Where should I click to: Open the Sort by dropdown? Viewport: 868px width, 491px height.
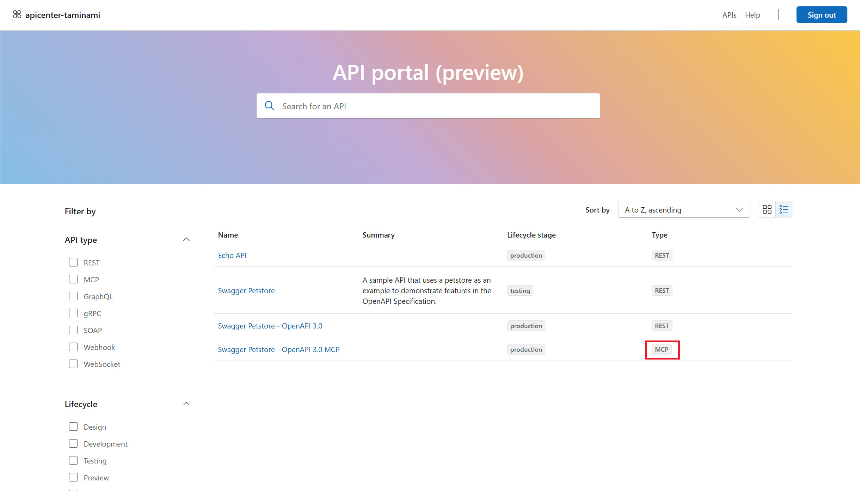(684, 210)
